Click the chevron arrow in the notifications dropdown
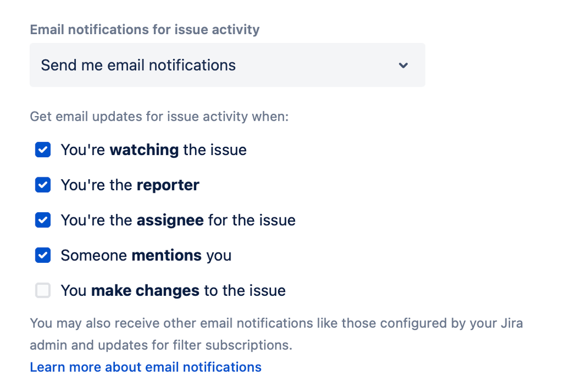Viewport: 588px width, 386px height. pos(403,65)
